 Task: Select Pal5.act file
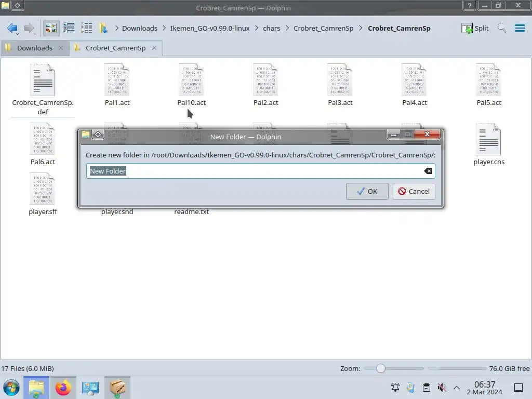coord(488,85)
